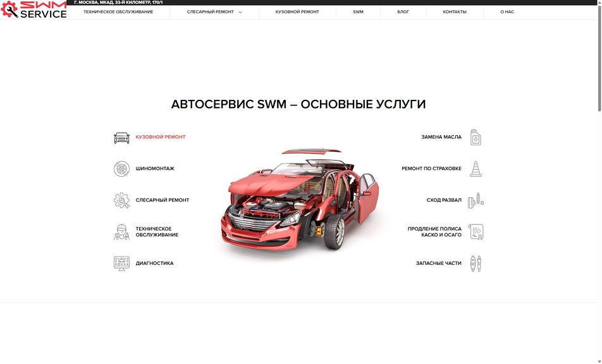Click the Moscow MKAD address text
The width and height of the screenshot is (602, 364).
tap(118, 3)
